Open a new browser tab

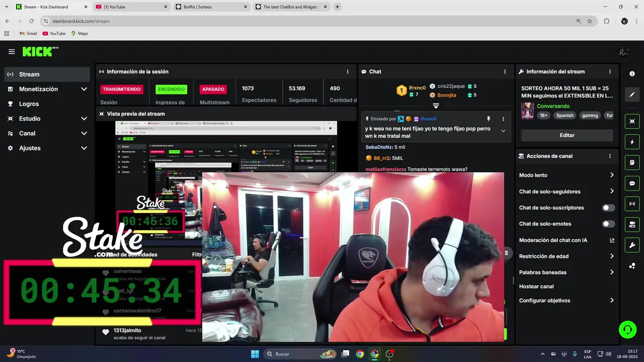pos(337,7)
